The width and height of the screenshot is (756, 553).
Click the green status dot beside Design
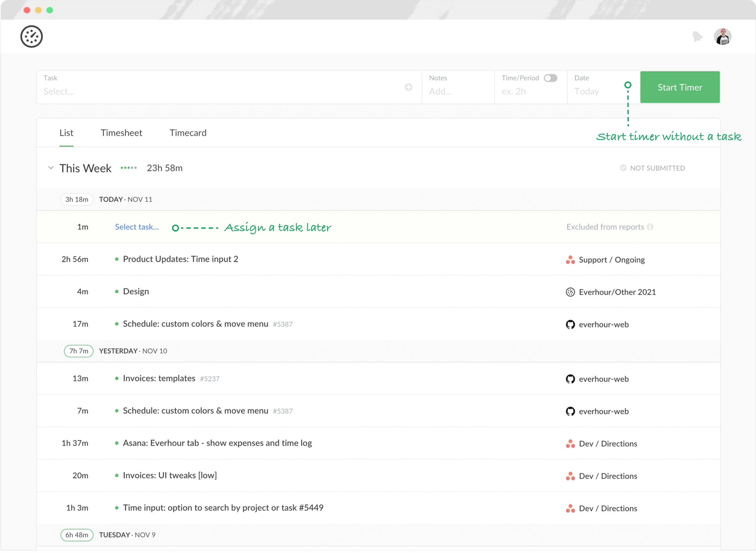tap(117, 292)
